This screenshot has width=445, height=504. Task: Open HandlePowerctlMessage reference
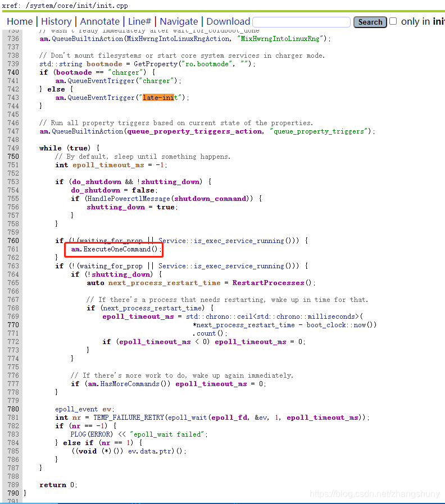point(129,199)
